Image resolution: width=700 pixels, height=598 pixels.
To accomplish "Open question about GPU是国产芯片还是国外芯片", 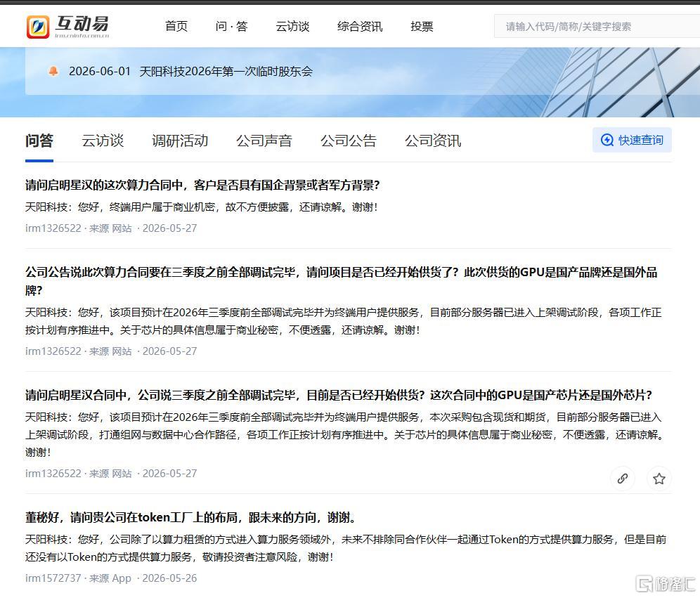I will tap(339, 395).
